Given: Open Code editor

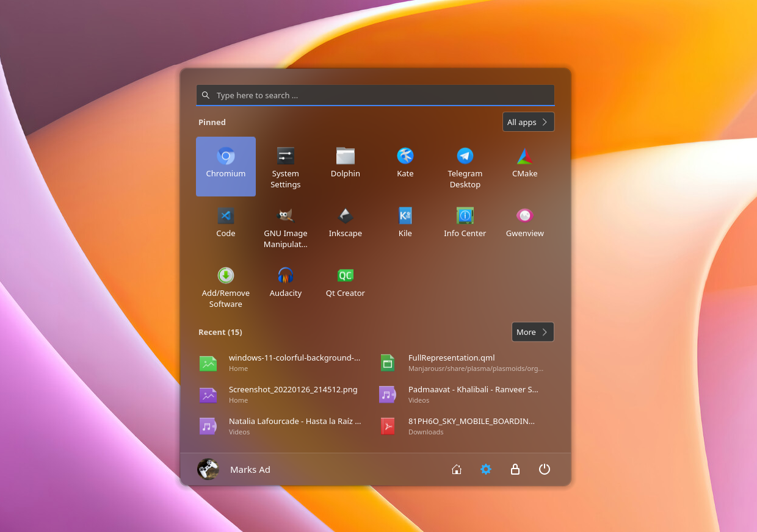Looking at the screenshot, I should tap(226, 226).
